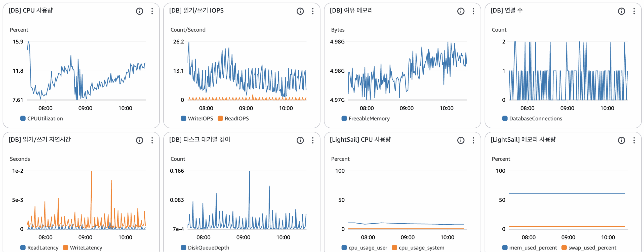Open three-dot menu on DB 연결 수 widget
644x252 pixels.
pos(634,11)
